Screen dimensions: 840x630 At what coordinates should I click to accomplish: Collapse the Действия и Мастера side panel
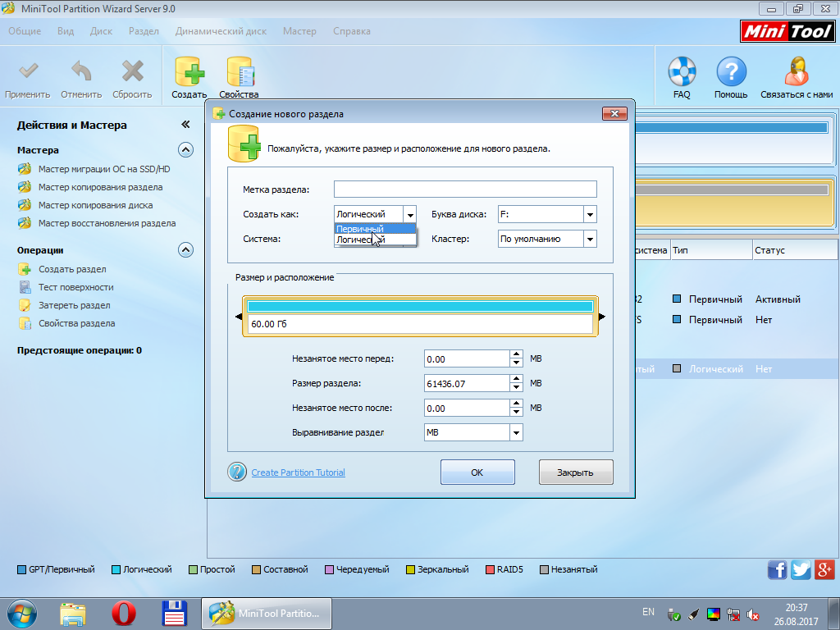coord(185,125)
